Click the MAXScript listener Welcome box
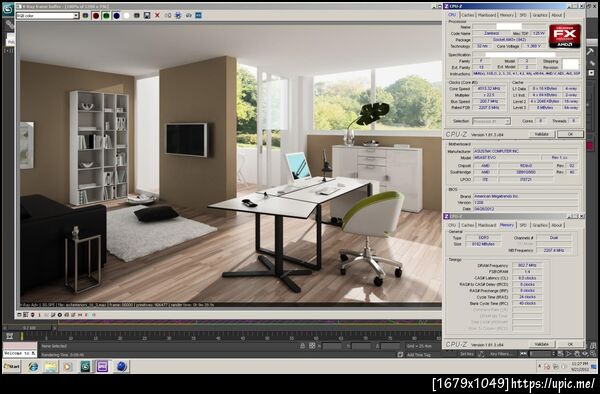The image size is (600, 394). [20, 353]
